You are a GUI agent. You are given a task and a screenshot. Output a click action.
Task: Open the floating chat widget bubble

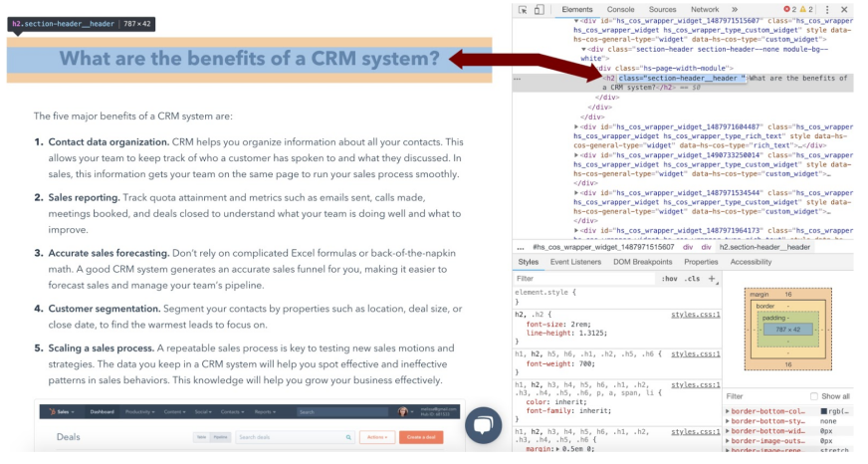pos(483,425)
